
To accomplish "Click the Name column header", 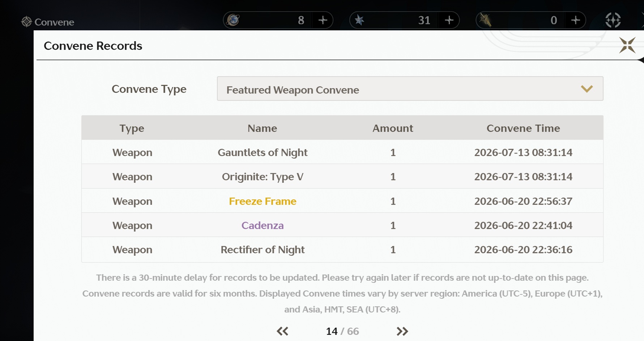I will point(263,128).
